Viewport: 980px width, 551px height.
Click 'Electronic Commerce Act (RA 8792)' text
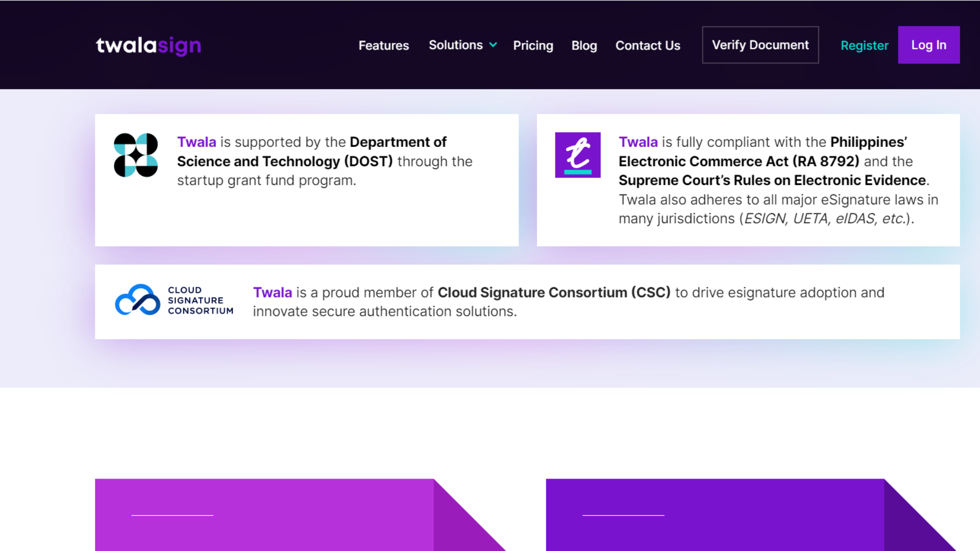point(739,161)
